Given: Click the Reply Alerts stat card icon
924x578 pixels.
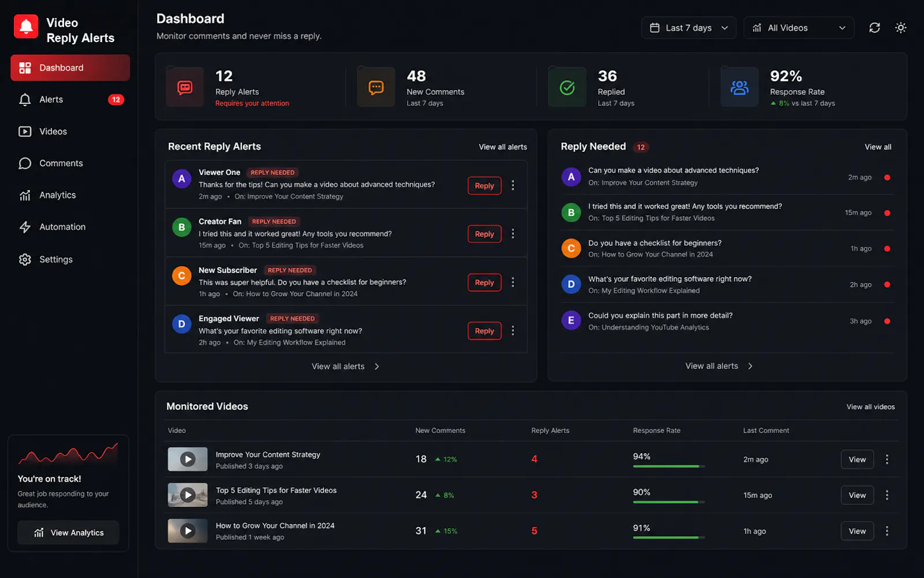Looking at the screenshot, I should (x=185, y=87).
